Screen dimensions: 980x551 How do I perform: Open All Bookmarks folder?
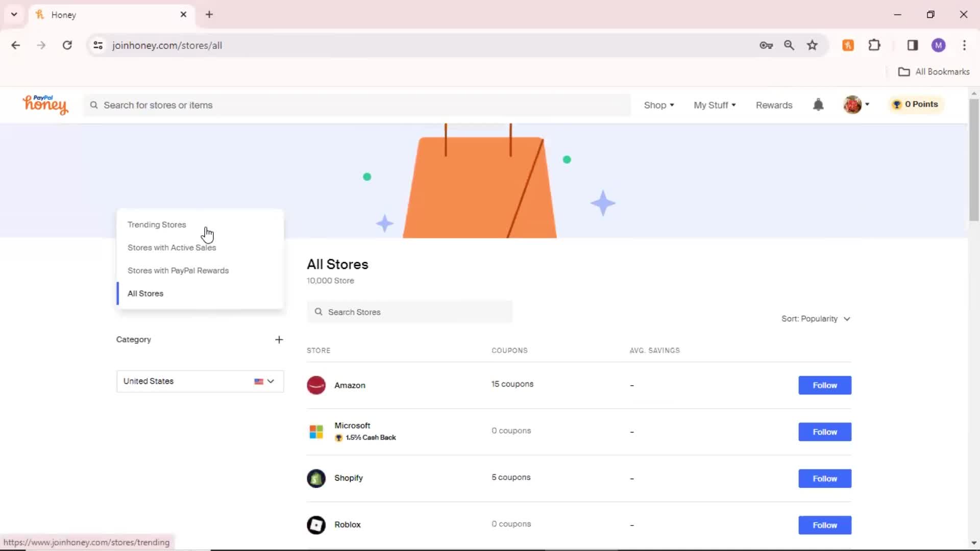point(934,72)
